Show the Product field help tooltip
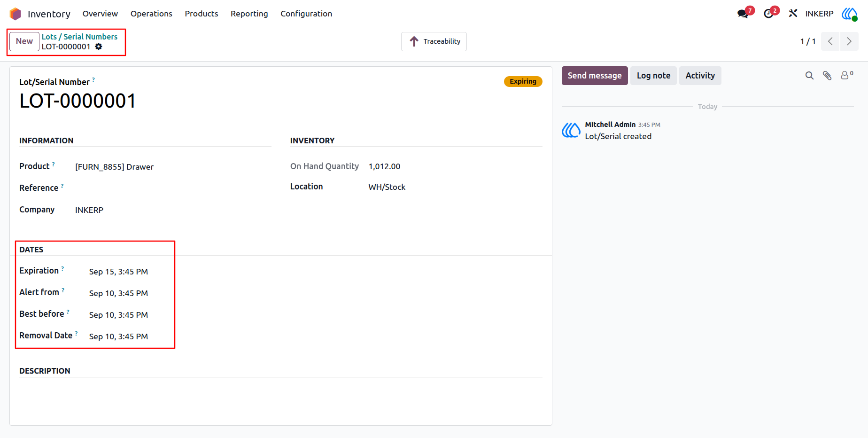This screenshot has height=438, width=868. pos(54,164)
